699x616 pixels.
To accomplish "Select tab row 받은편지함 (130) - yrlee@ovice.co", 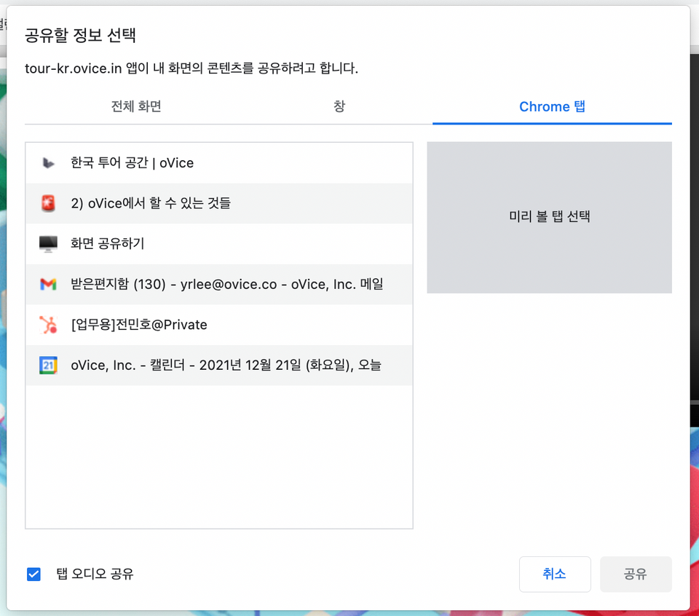I will [x=219, y=284].
